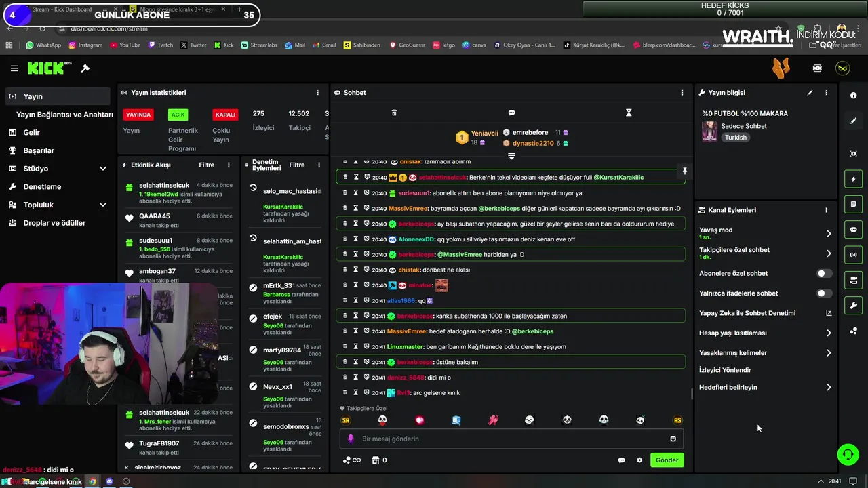868x488 pixels.
Task: Click the Kick logo
Action: 50,68
